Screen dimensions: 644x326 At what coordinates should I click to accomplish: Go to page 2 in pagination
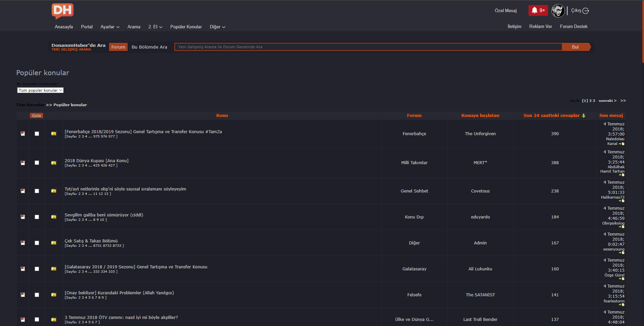(590, 100)
